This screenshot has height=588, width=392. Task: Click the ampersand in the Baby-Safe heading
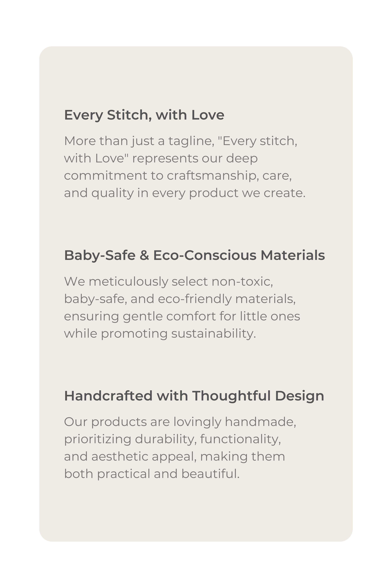[x=144, y=255]
